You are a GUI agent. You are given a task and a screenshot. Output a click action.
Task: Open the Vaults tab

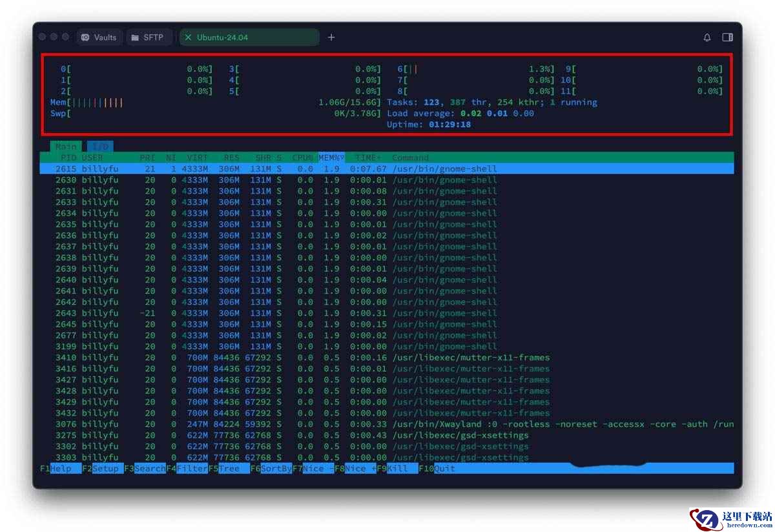[x=99, y=37]
